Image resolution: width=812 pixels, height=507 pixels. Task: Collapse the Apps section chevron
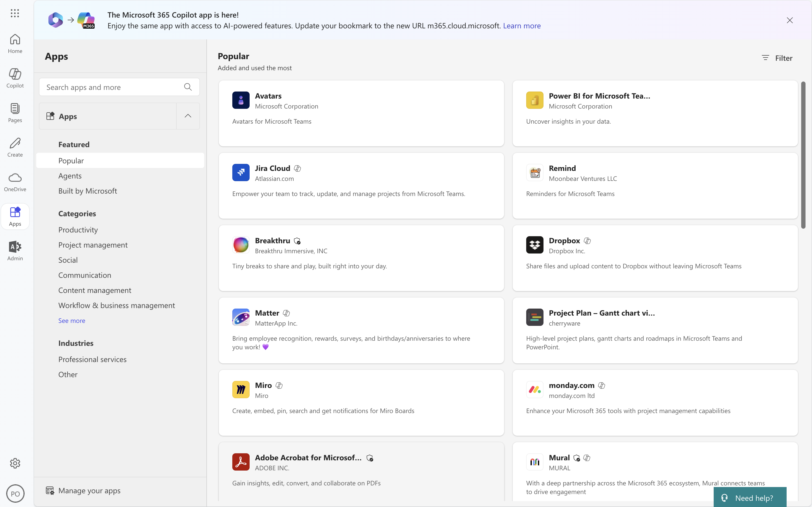pos(188,116)
